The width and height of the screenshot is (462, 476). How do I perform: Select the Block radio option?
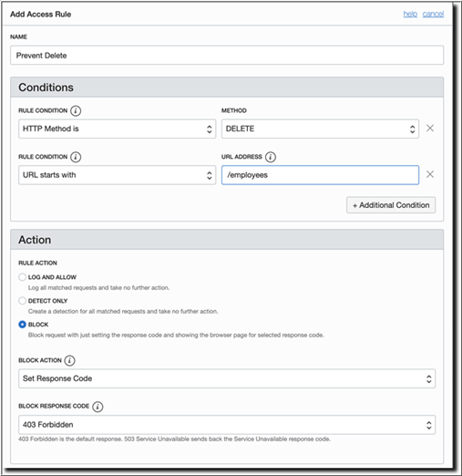coord(22,325)
